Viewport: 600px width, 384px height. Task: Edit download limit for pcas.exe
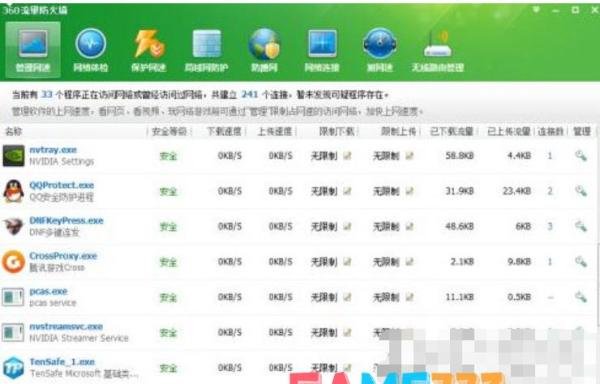(347, 297)
